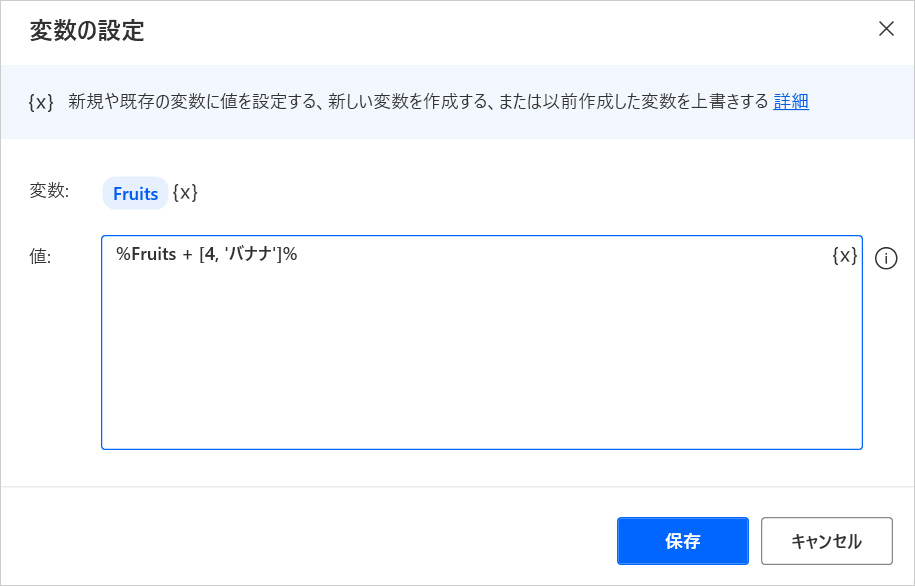This screenshot has width=915, height=586.
Task: Select the Fruits variable chip
Action: tap(135, 193)
